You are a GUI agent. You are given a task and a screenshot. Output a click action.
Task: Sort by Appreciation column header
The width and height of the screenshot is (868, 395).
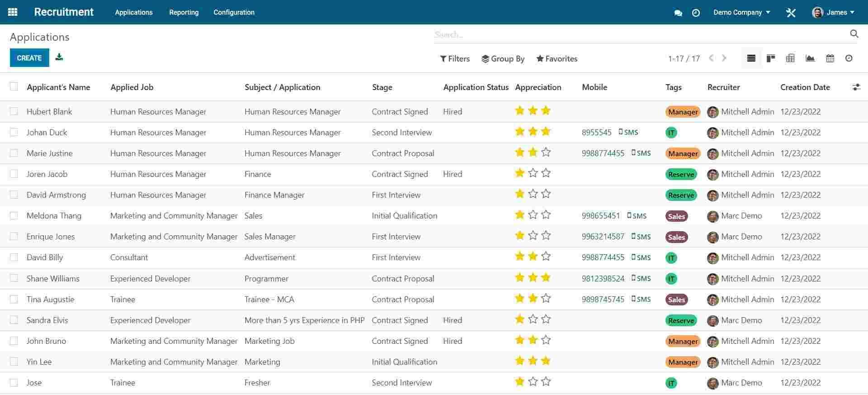(x=538, y=87)
